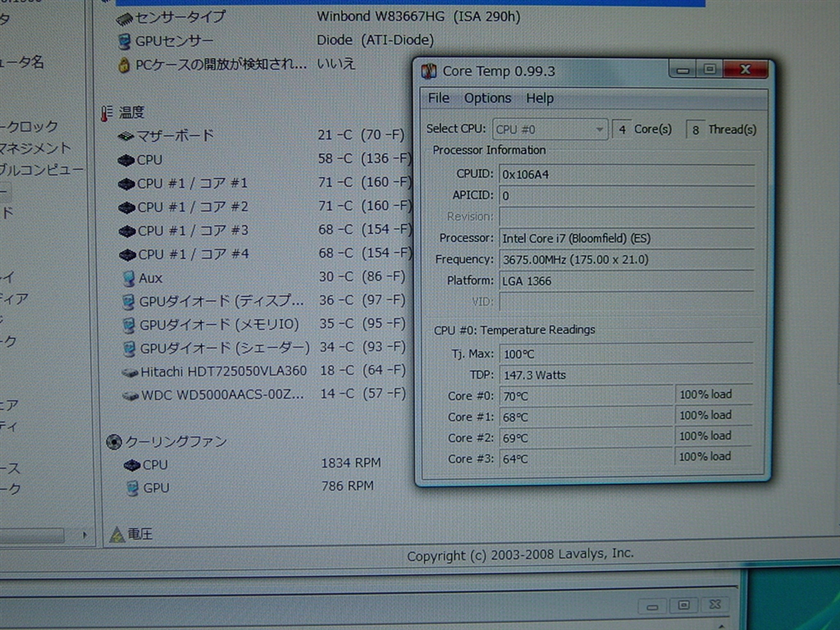Click the GPU fan icon at 786 RPM

pyautogui.click(x=132, y=488)
